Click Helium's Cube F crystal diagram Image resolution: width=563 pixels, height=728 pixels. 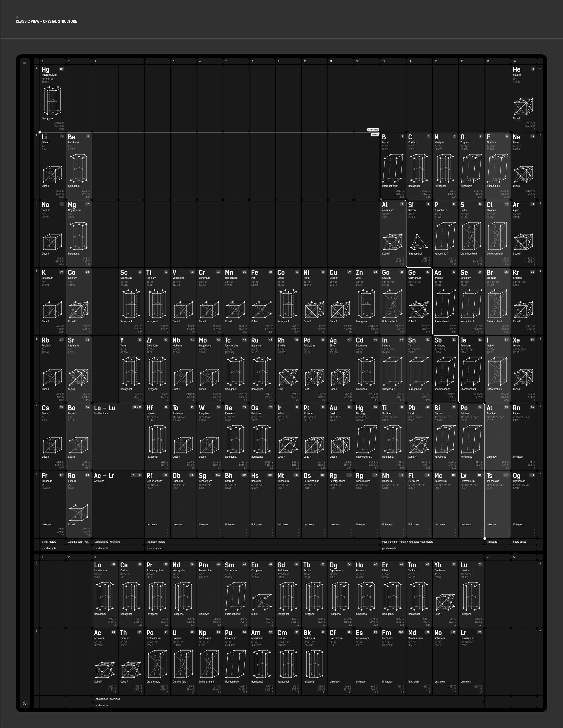523,107
